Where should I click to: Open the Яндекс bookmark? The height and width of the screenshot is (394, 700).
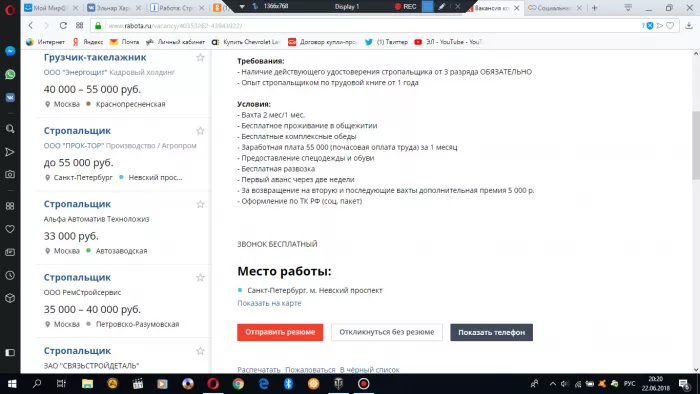click(88, 42)
